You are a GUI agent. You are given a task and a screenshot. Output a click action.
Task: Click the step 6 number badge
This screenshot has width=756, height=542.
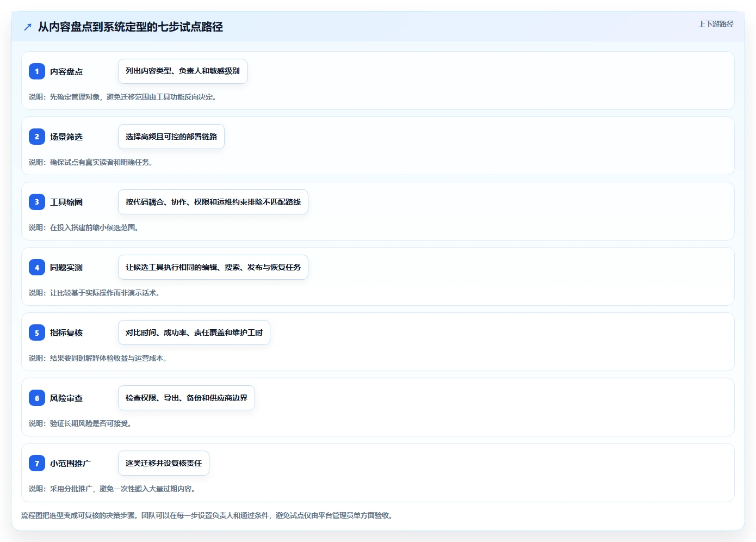37,398
